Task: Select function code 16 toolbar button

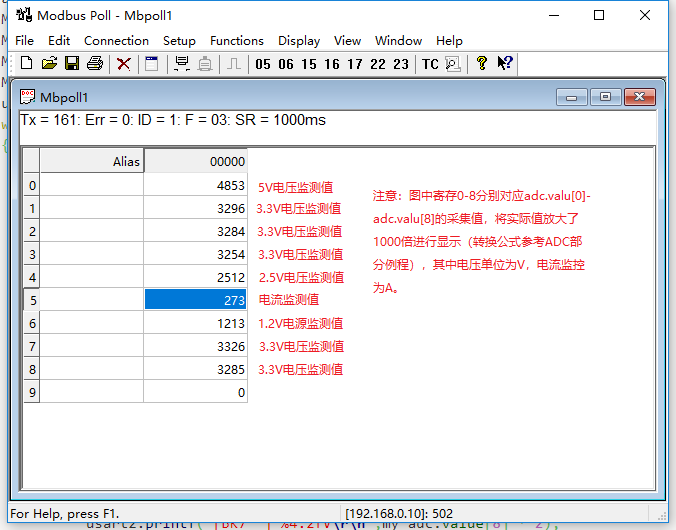Action: click(x=332, y=64)
